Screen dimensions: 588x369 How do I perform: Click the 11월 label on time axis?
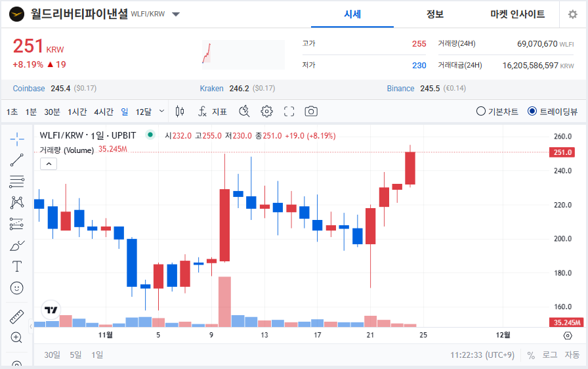pyautogui.click(x=106, y=335)
